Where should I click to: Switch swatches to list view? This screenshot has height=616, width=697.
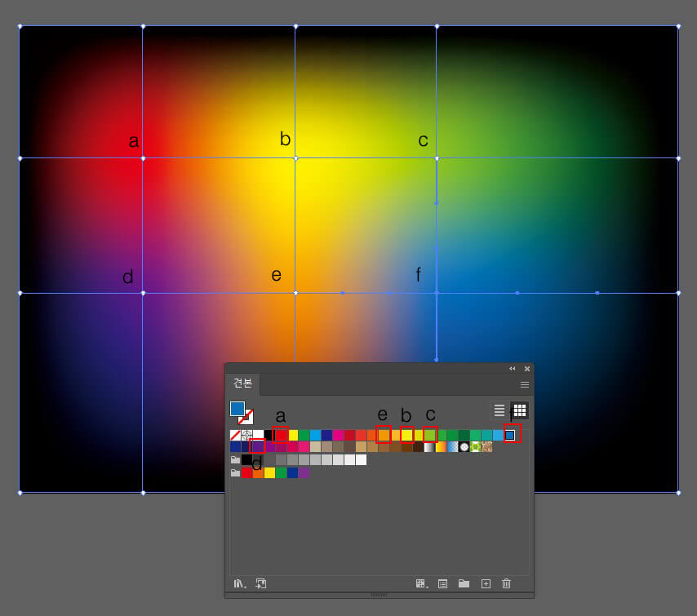coord(499,410)
